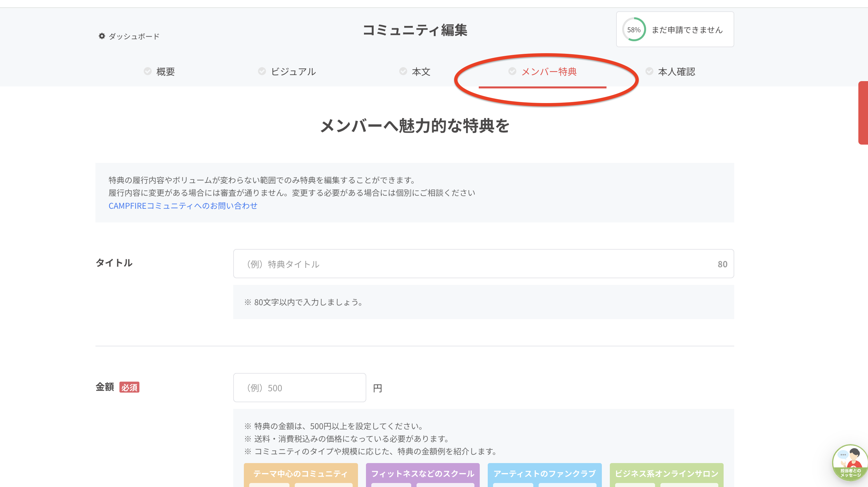Click the テーマ中心のコミュニティ card
868x487 pixels.
point(300,474)
